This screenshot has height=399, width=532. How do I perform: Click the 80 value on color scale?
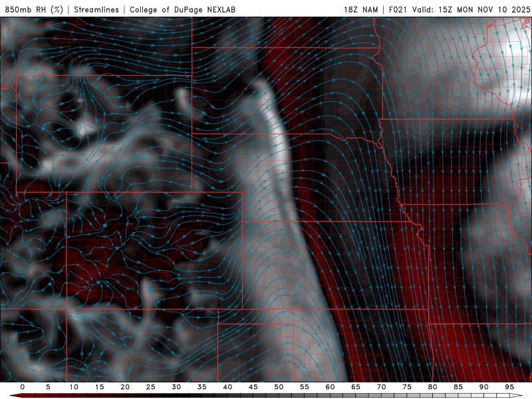tap(432, 387)
